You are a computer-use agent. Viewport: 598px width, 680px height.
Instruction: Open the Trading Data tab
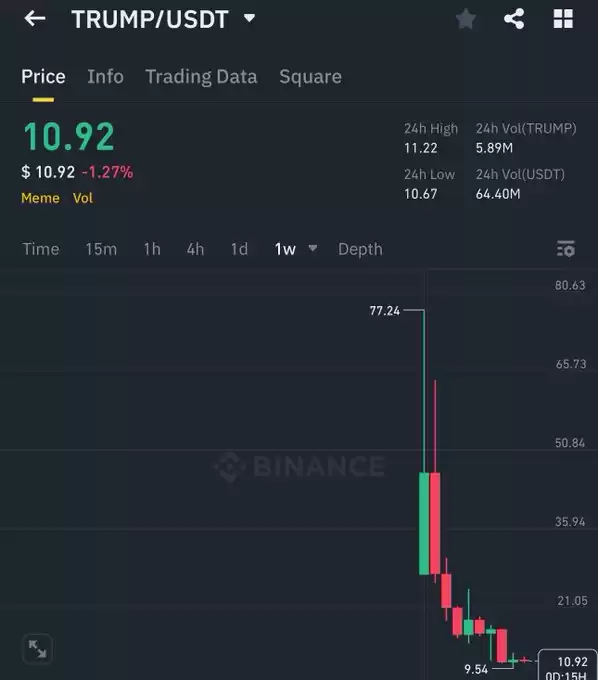pos(201,77)
